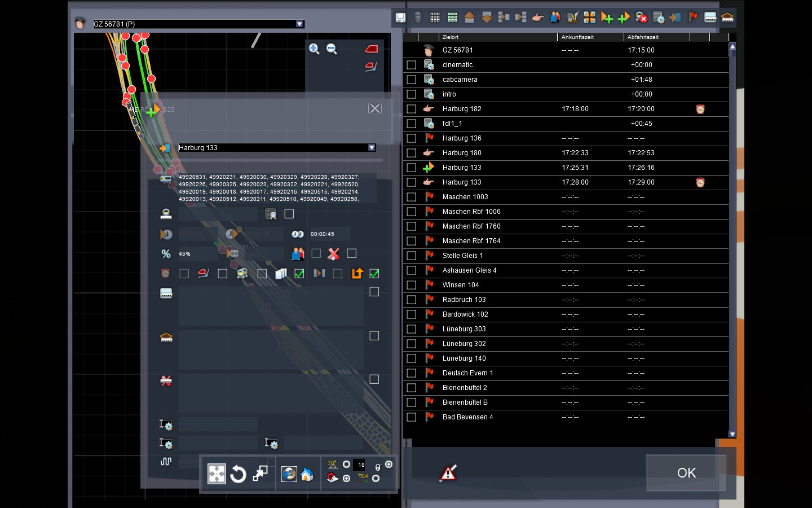Select the fdl1_1 trigger row
The width and height of the screenshot is (812, 508).
click(x=566, y=124)
